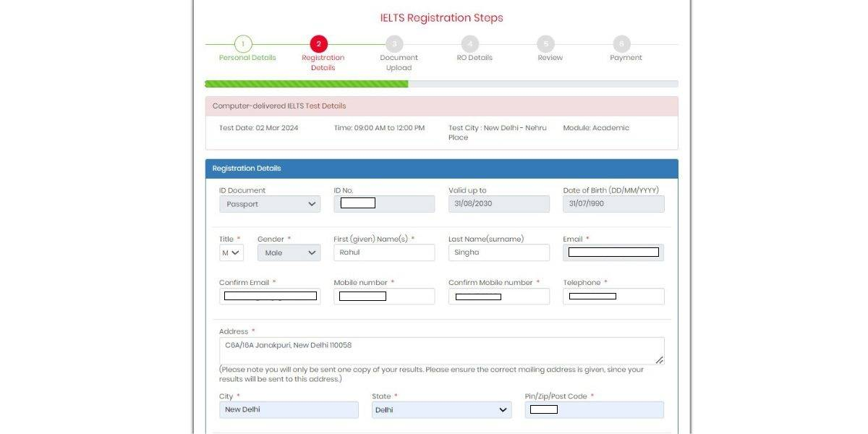Select the City field showing New Delhi
868x434 pixels.
pyautogui.click(x=289, y=409)
